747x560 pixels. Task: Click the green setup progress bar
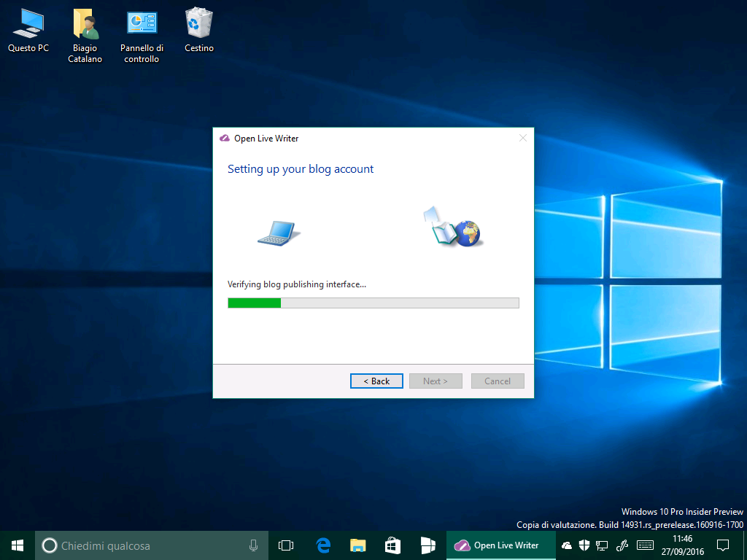pos(373,303)
